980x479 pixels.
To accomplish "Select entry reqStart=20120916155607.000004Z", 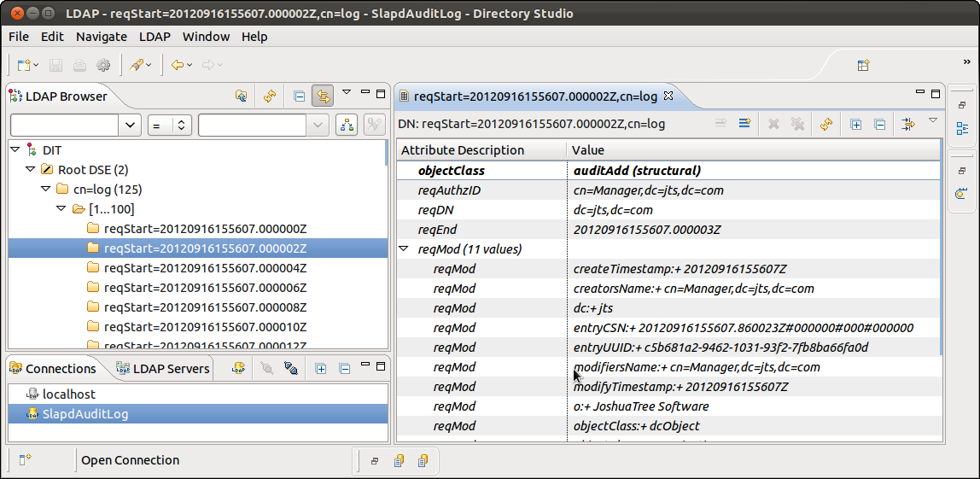I will 205,268.
